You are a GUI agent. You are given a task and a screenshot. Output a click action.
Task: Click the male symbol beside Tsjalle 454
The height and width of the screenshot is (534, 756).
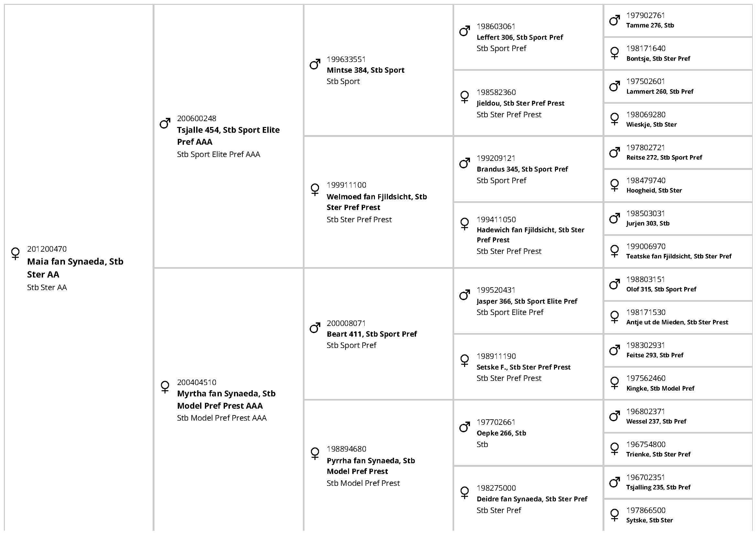pyautogui.click(x=165, y=123)
